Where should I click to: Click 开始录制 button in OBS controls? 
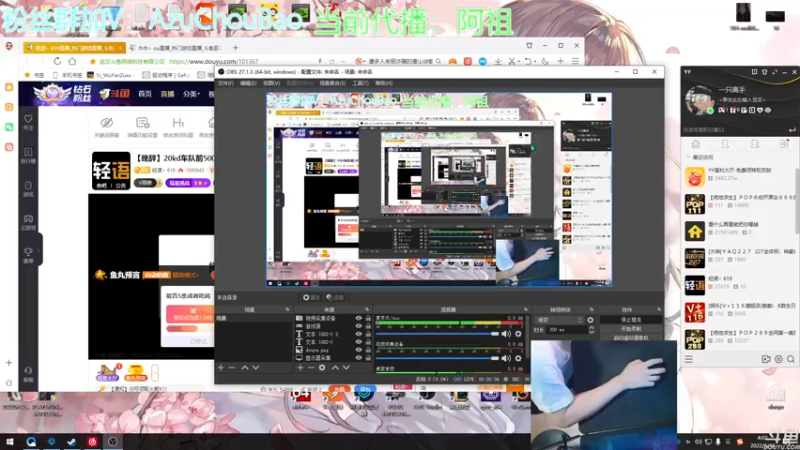pos(631,329)
